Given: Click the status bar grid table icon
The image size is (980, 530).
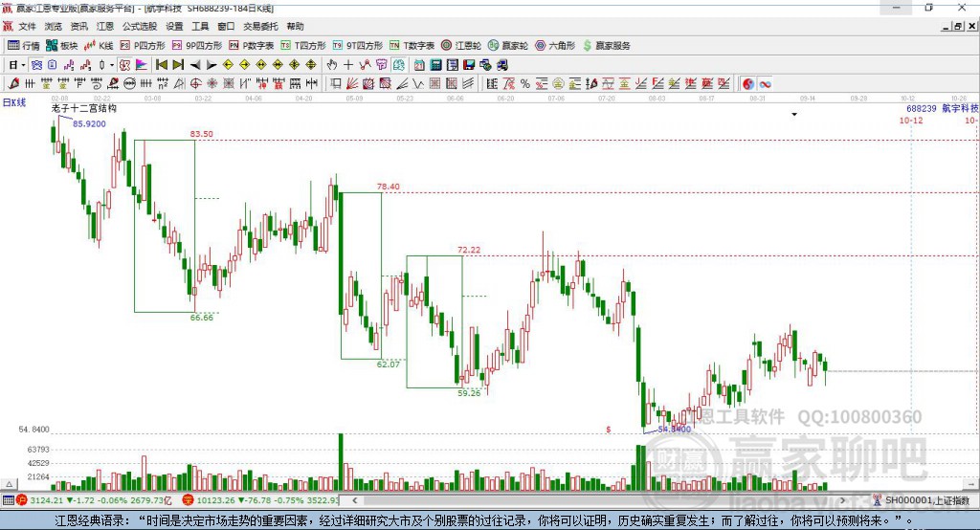Looking at the screenshot, I should point(8,500).
